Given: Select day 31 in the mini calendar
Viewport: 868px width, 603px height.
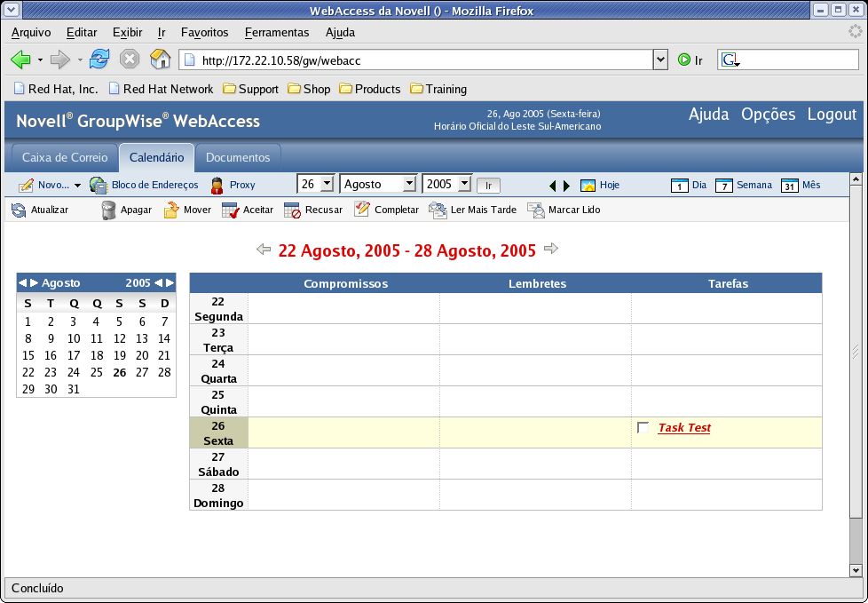Looking at the screenshot, I should [x=73, y=389].
